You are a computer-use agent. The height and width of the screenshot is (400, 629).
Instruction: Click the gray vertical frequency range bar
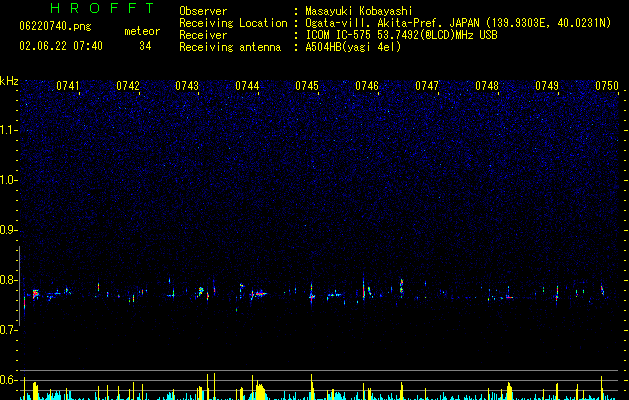point(19,286)
